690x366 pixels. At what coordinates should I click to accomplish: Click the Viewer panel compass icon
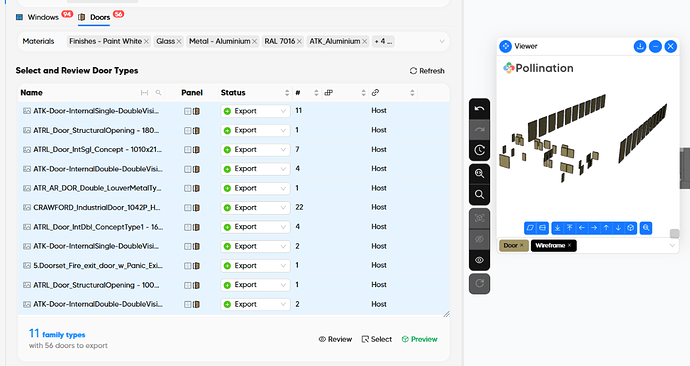[x=506, y=46]
